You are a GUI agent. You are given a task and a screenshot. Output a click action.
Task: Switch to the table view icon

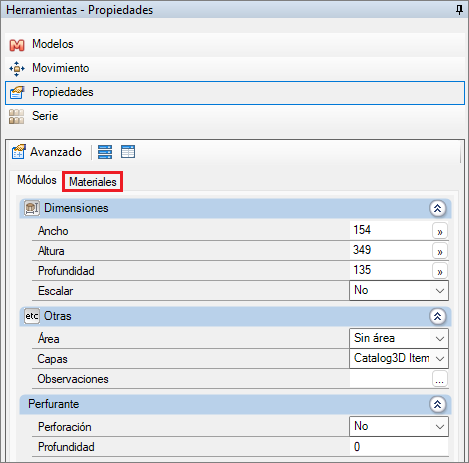pos(128,152)
